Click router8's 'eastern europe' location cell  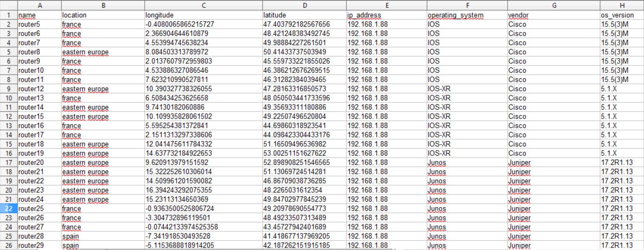[x=103, y=52]
